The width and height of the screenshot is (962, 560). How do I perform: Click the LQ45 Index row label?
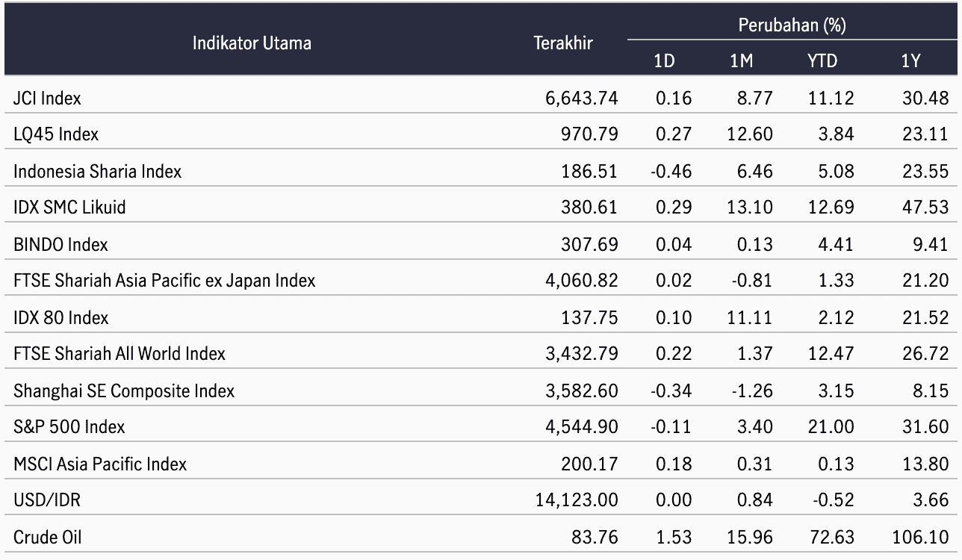coord(56,134)
